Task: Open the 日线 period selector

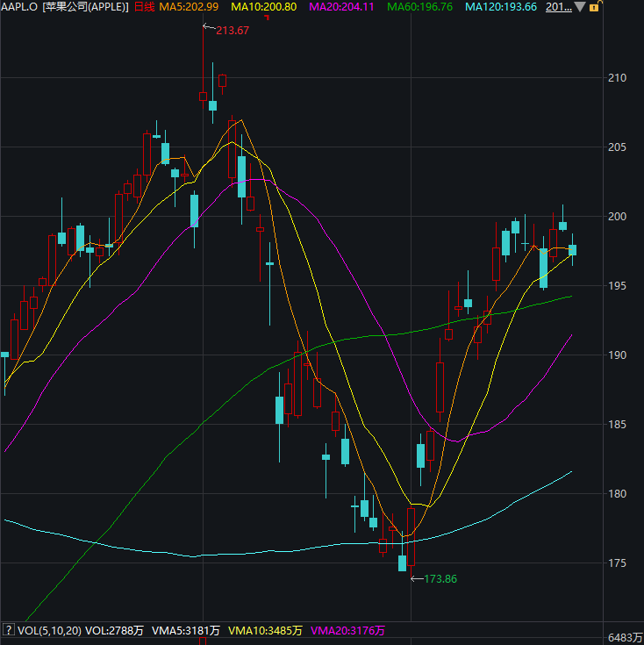Action: click(143, 7)
